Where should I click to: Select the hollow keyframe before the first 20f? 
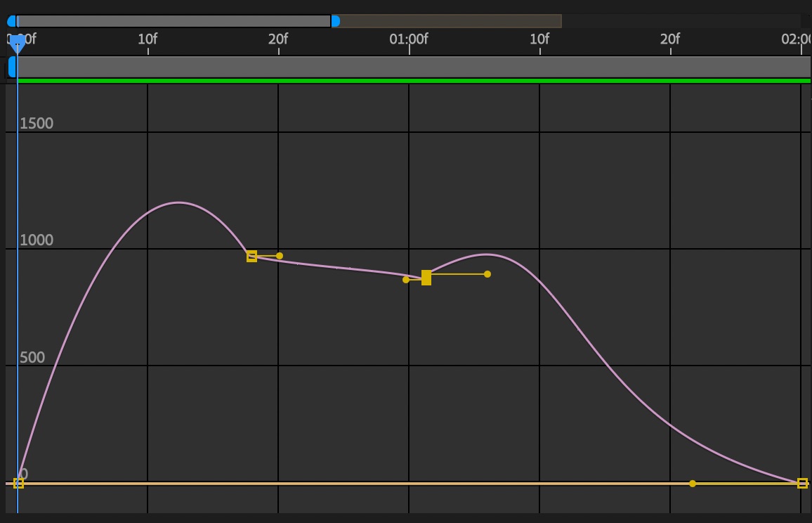tap(251, 257)
